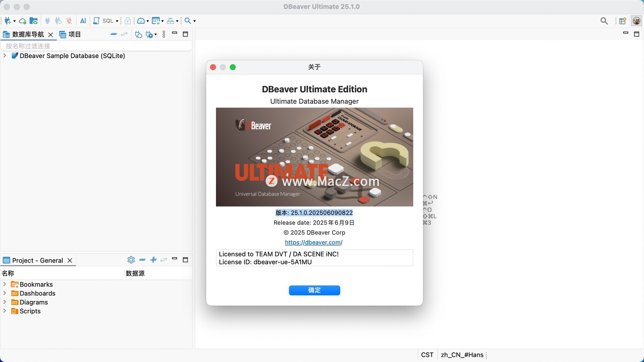Viewport: 644px width, 362px height.
Task: Expand the Dashboard gauge dropdown arrow
Action: tap(148, 21)
